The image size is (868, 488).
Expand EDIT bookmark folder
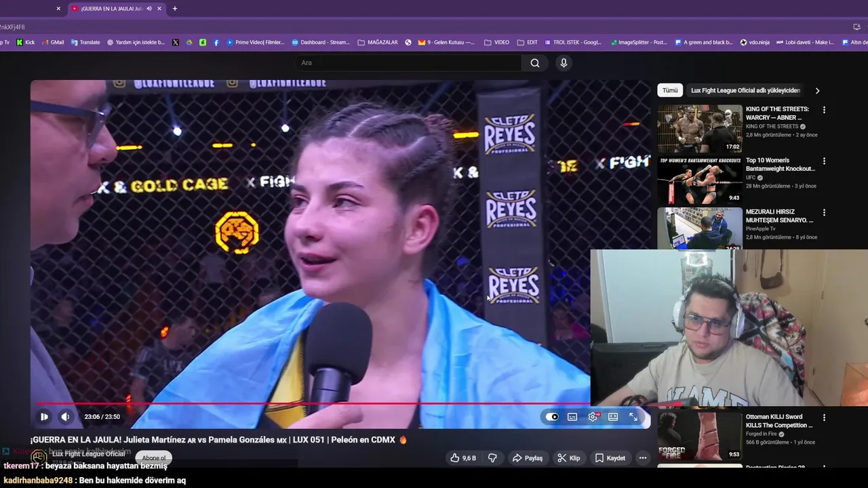[527, 42]
